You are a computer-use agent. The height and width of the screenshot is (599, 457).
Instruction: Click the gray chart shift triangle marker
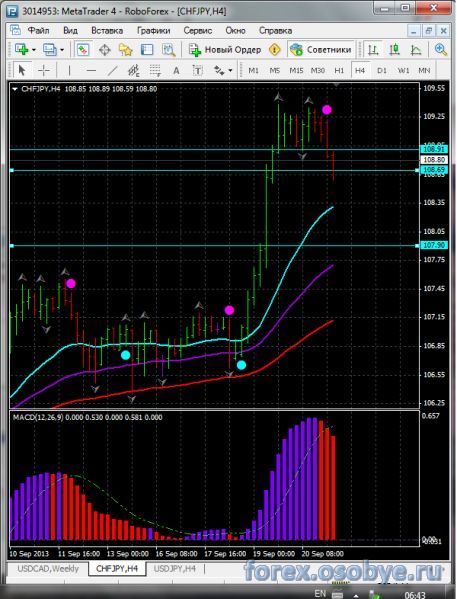[x=336, y=84]
